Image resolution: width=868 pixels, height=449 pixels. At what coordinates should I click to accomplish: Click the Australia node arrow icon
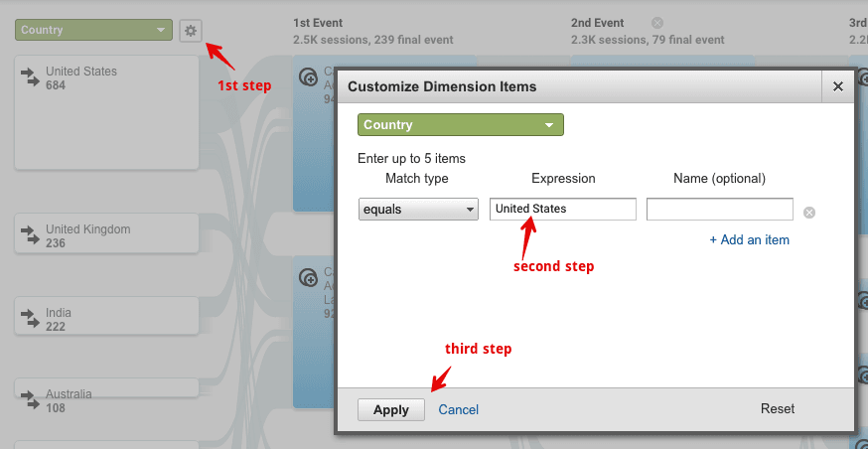(x=31, y=399)
